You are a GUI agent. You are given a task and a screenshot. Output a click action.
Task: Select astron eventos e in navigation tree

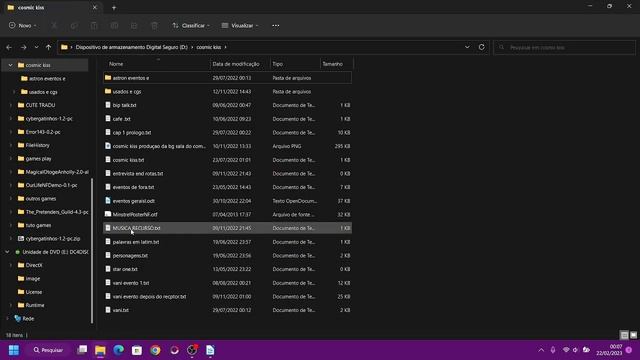point(47,78)
